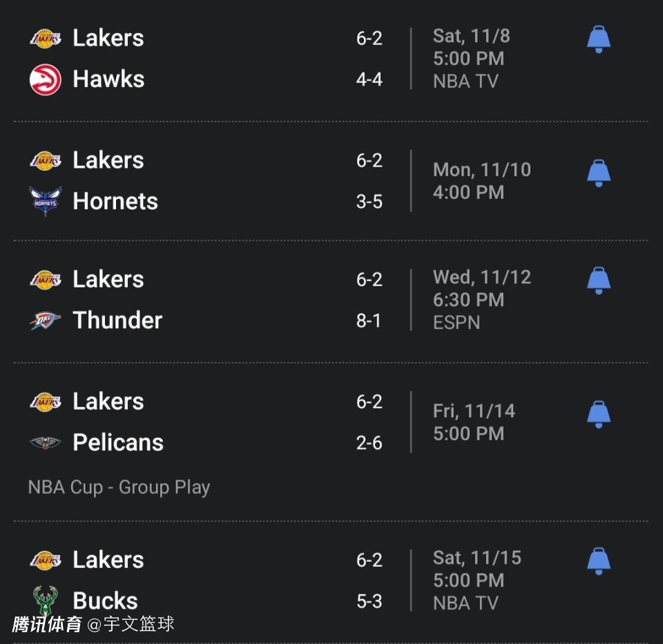663x644 pixels.
Task: Open the Hornets team name link
Action: (x=115, y=201)
